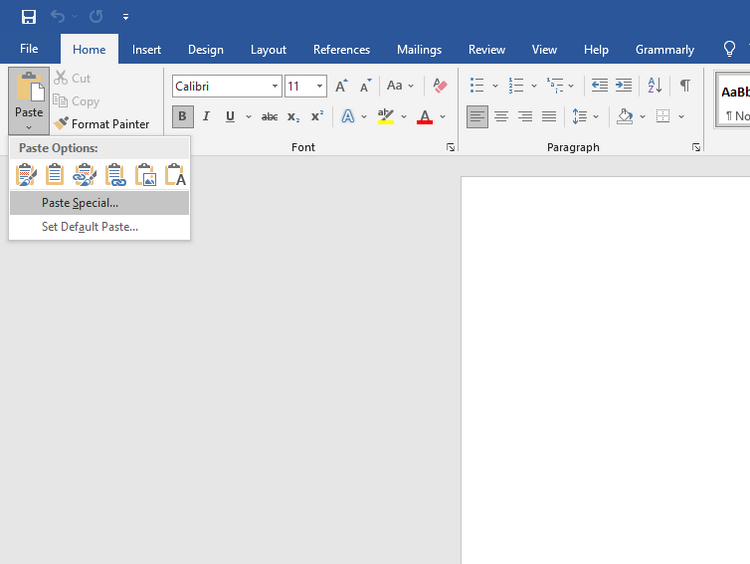Screen dimensions: 750x564
Task: Click the Undo arrow icon
Action: click(58, 17)
